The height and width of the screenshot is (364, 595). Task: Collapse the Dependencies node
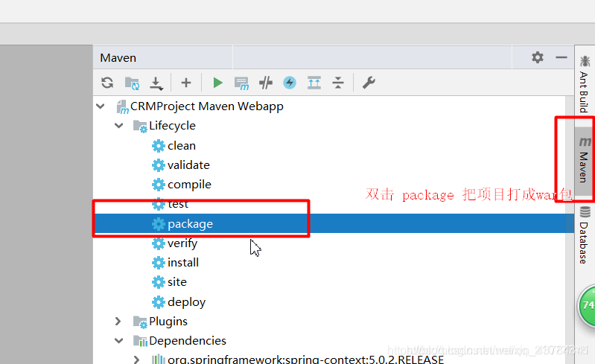pyautogui.click(x=118, y=341)
